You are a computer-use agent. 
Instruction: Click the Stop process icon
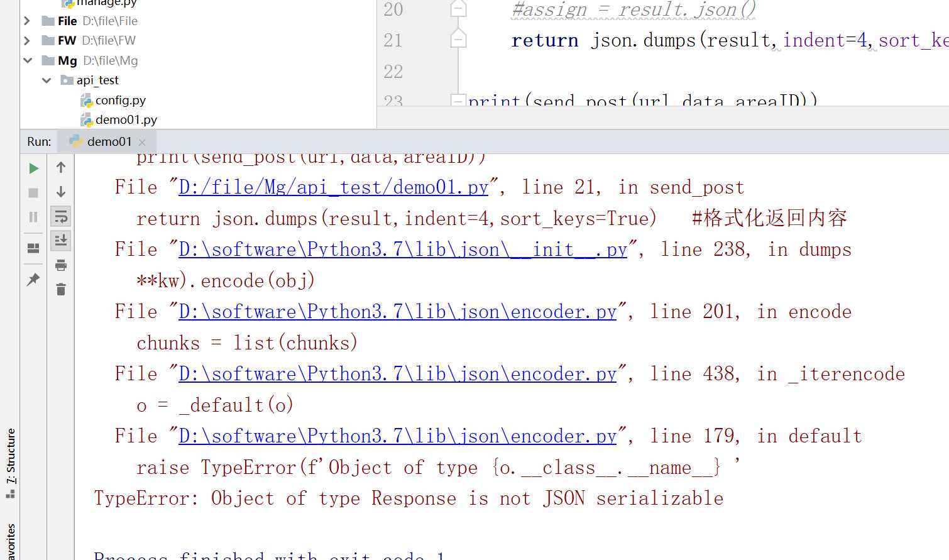(x=33, y=193)
